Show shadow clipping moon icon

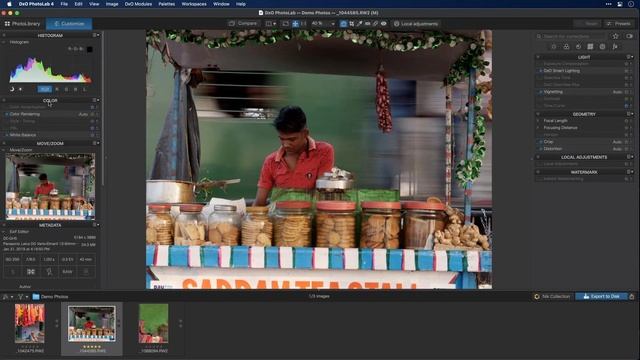12,89
